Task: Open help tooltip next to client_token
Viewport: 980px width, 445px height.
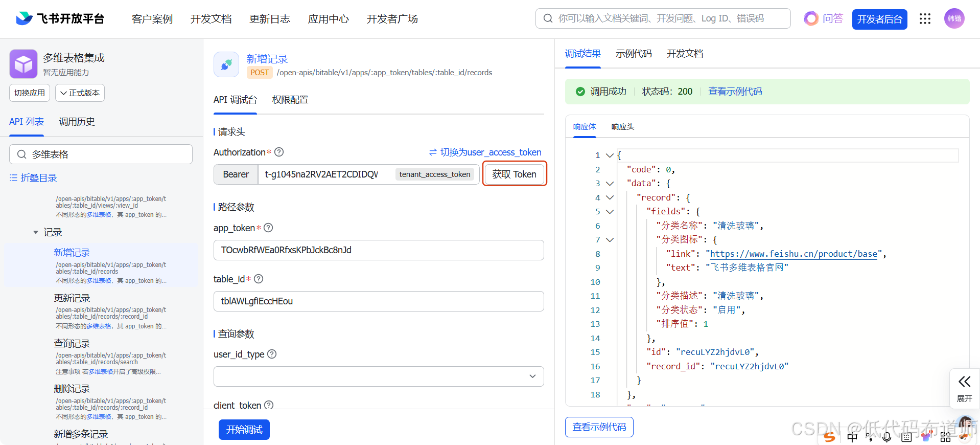Action: 269,405
